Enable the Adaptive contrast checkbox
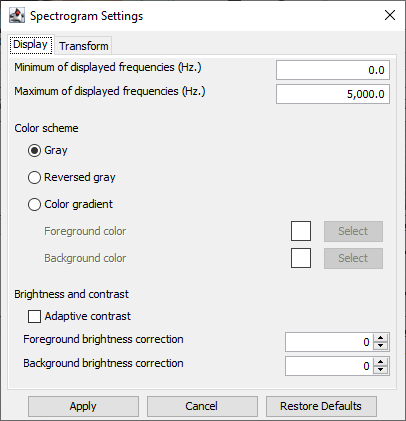 click(x=34, y=316)
